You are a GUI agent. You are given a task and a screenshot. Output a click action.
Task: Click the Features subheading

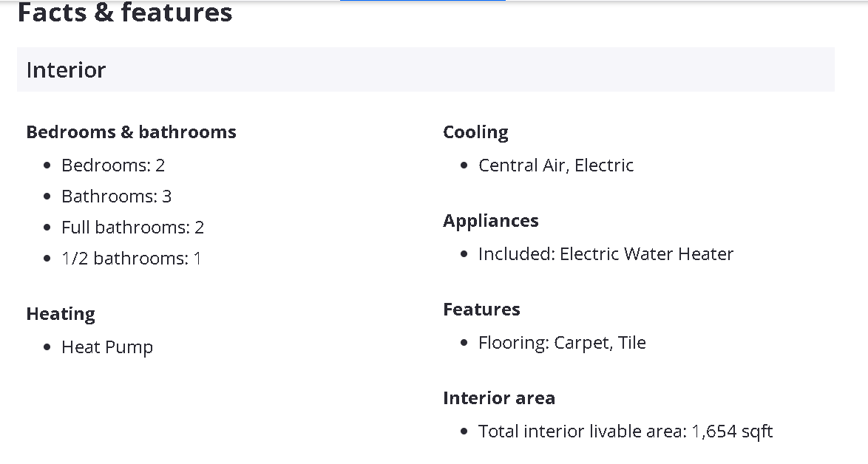point(481,310)
